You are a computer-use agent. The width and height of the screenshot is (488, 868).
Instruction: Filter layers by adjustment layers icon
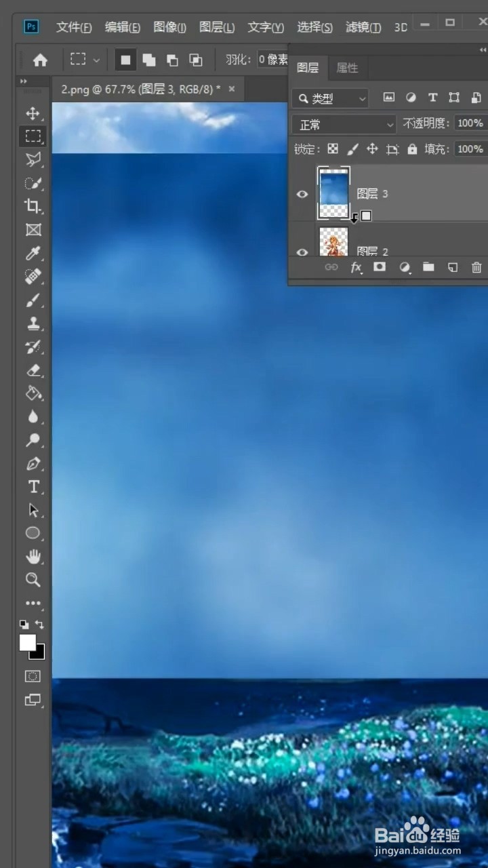tap(411, 98)
